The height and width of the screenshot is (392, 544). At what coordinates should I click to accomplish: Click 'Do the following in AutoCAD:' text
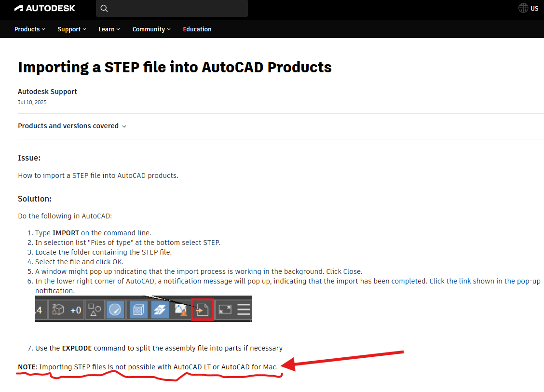(65, 216)
